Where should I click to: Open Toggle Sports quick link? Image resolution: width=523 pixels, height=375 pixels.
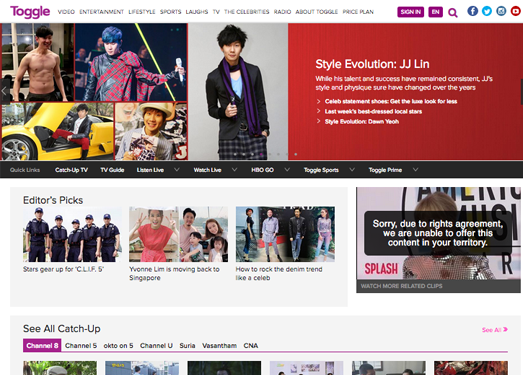point(321,170)
